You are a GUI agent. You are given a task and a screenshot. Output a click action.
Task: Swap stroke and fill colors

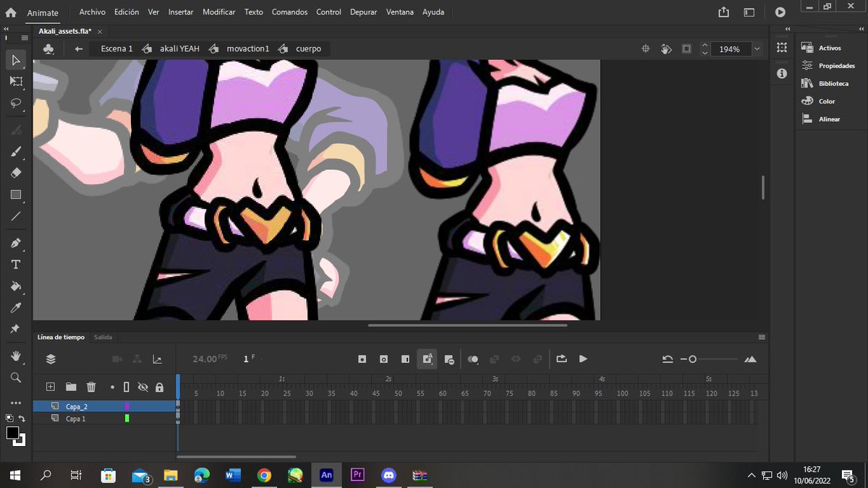pos(22,419)
